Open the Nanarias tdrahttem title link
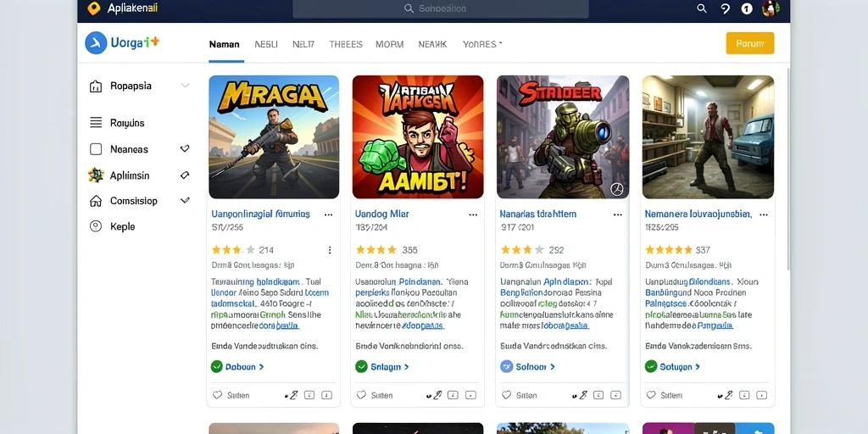 (538, 214)
